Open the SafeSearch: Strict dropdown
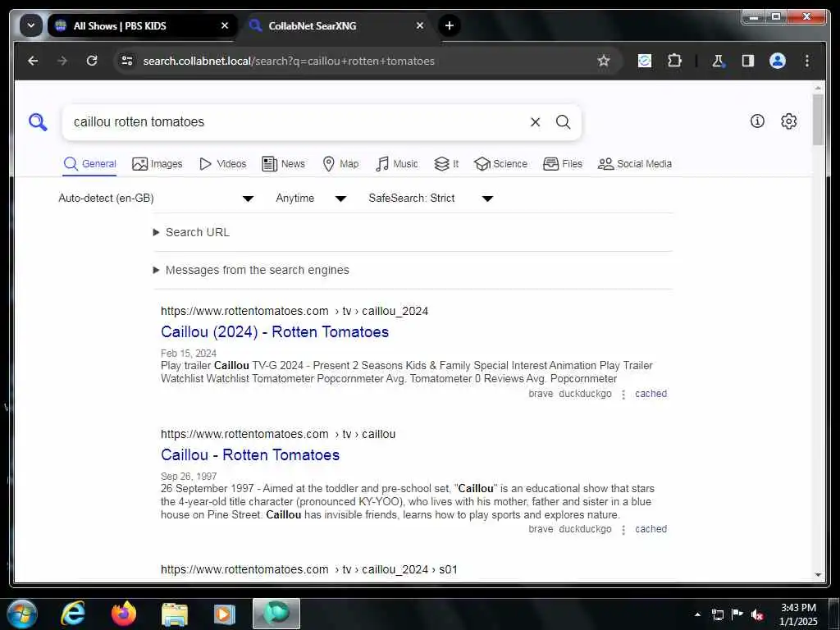 [x=431, y=199]
